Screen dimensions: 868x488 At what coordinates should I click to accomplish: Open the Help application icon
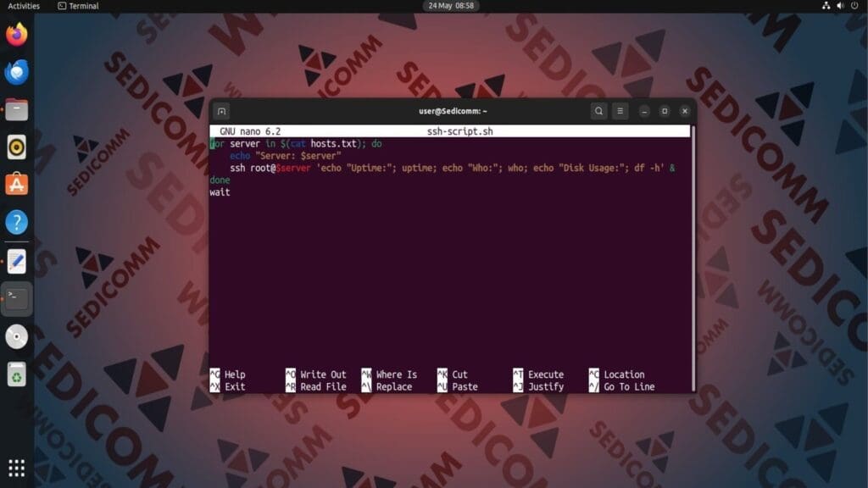(x=16, y=222)
